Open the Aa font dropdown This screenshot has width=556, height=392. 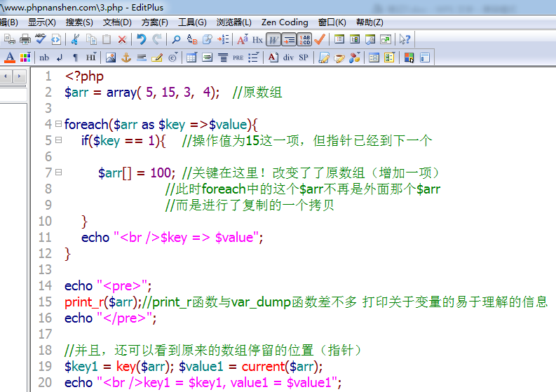242,39
